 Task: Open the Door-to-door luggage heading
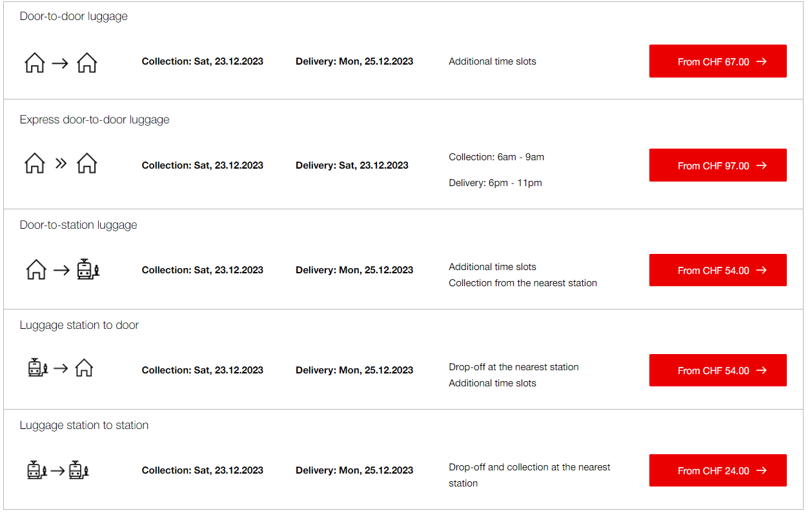click(74, 16)
